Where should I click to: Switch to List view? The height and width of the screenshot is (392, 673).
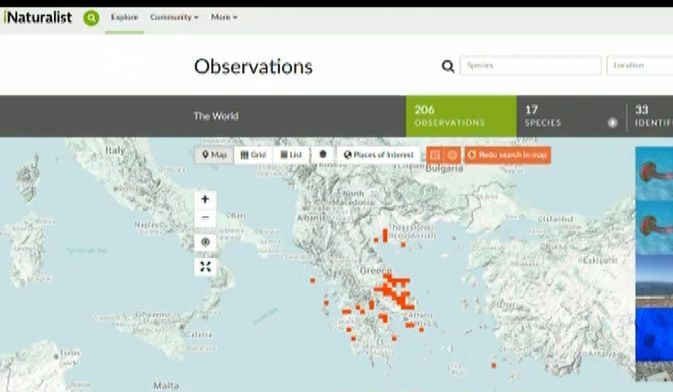point(291,155)
